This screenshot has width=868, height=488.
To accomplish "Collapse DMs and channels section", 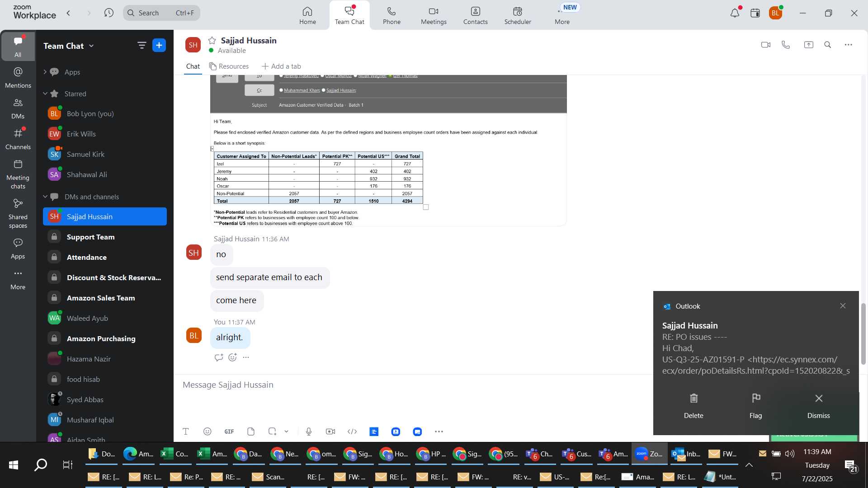I will 45,197.
